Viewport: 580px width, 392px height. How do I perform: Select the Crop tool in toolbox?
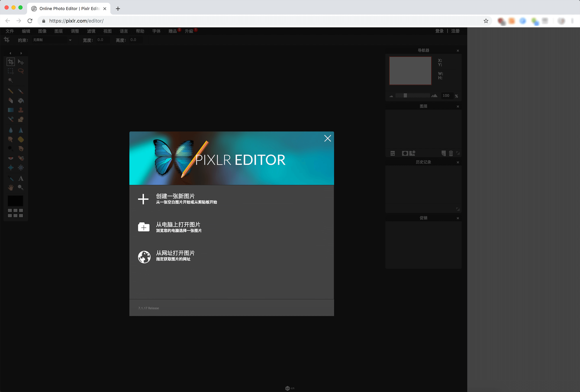click(x=10, y=62)
